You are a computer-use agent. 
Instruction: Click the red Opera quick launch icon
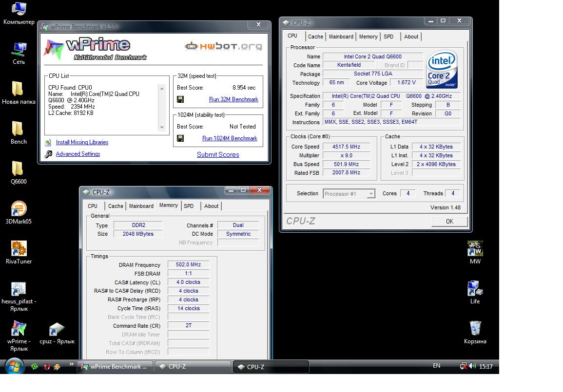click(46, 366)
